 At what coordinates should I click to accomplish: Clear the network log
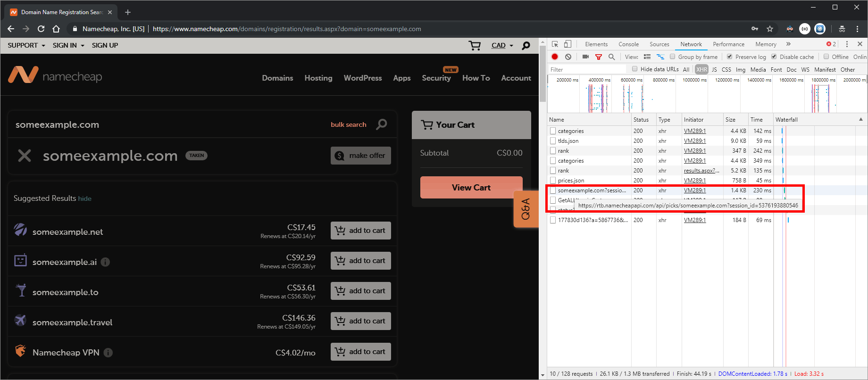tap(568, 57)
